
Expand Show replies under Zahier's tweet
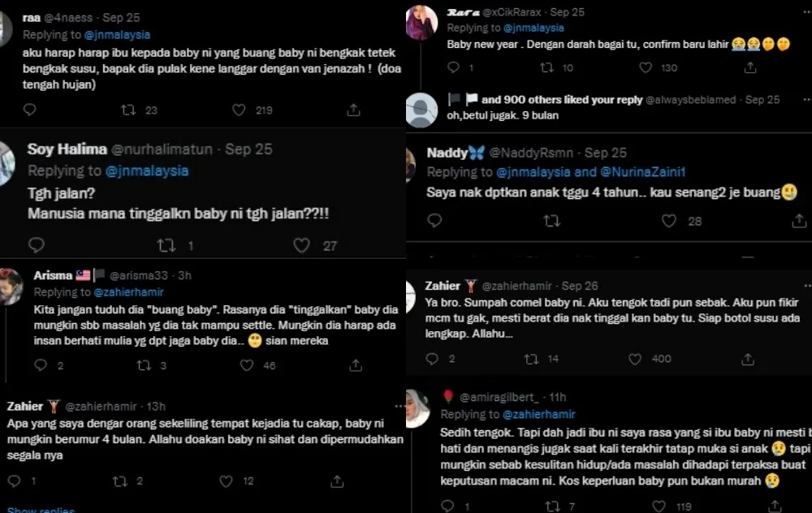[x=41, y=511]
